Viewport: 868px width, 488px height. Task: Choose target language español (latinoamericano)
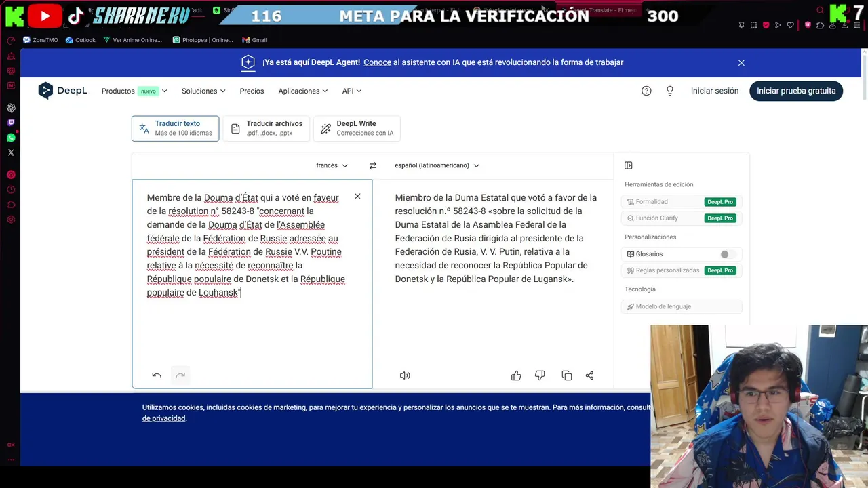click(437, 165)
